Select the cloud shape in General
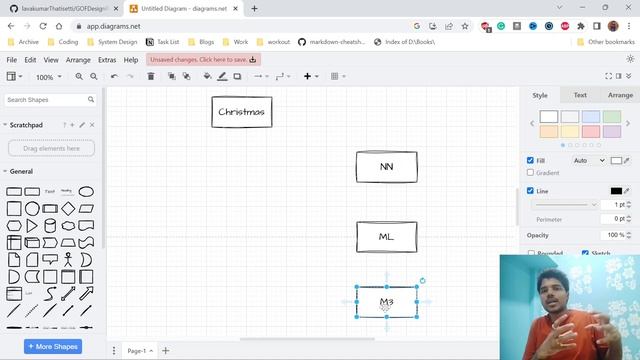This screenshot has width=640, height=360. (68, 226)
